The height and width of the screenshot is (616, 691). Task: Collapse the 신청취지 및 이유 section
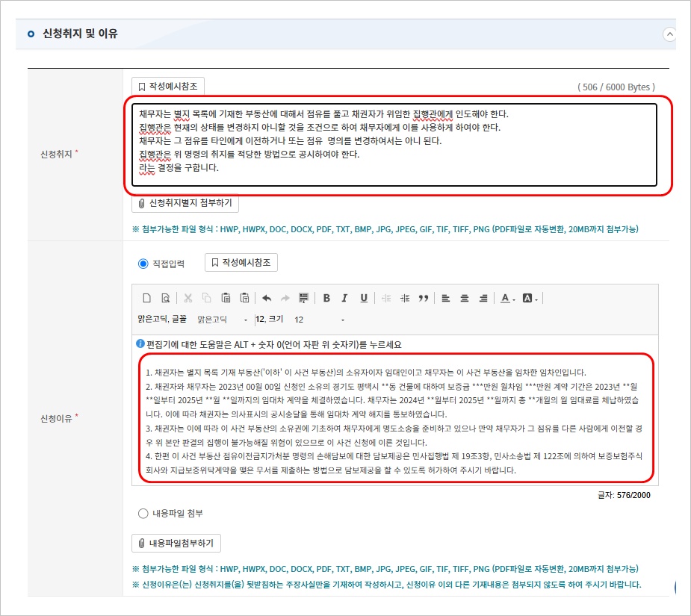[x=670, y=34]
